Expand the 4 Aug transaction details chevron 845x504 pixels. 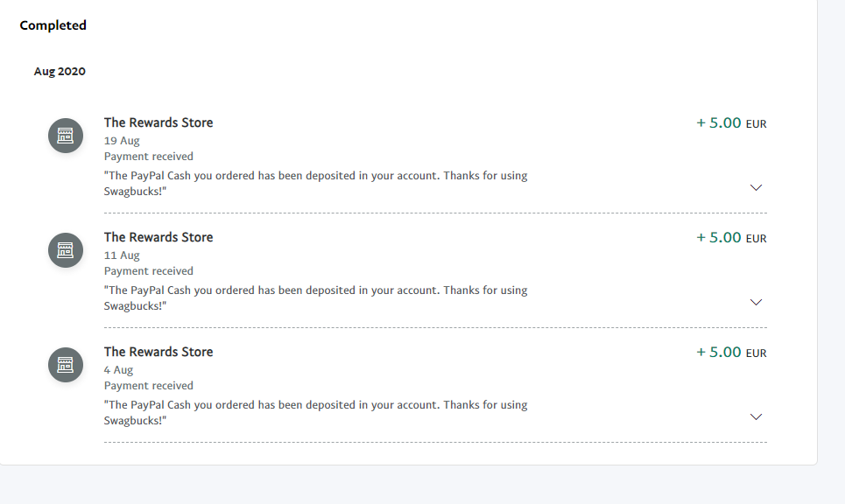click(x=757, y=416)
